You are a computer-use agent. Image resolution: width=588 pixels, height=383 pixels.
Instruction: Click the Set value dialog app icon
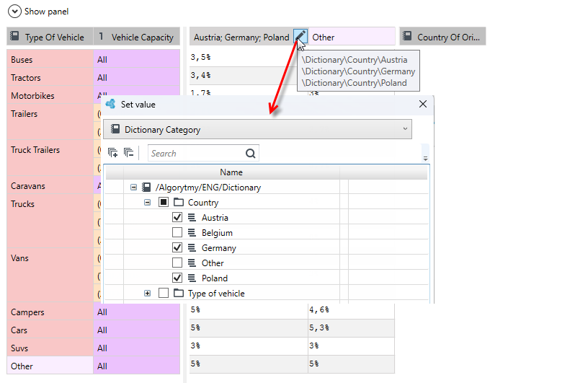coord(111,104)
